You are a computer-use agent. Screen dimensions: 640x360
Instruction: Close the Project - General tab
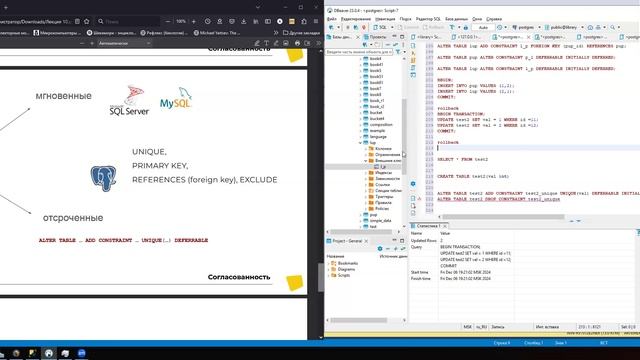pos(366,241)
